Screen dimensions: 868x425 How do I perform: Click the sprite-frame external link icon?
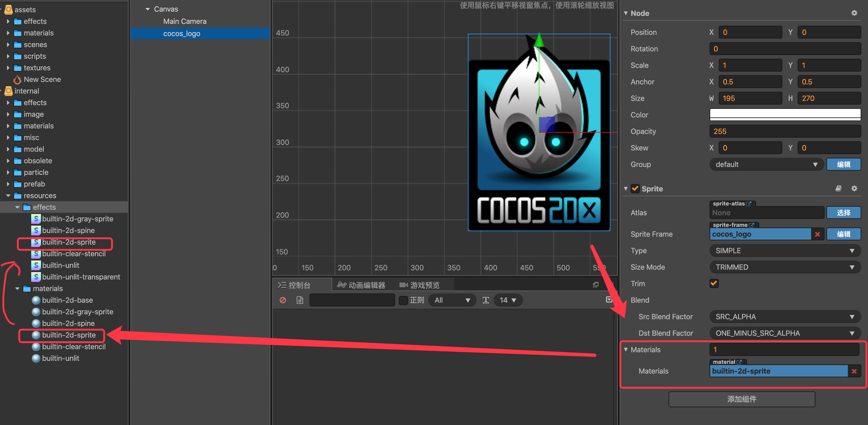[x=752, y=225]
